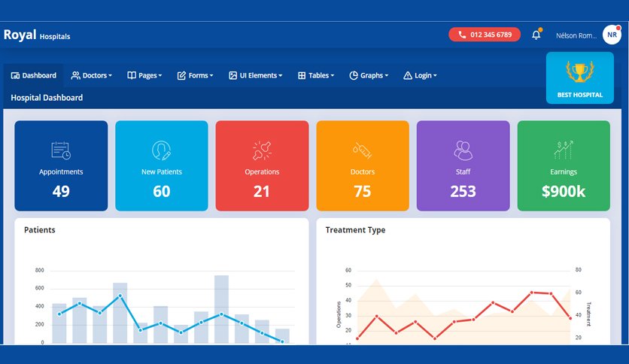Screen dimensions: 629x364
Task: Click the Earnings value $900k
Action: [564, 191]
